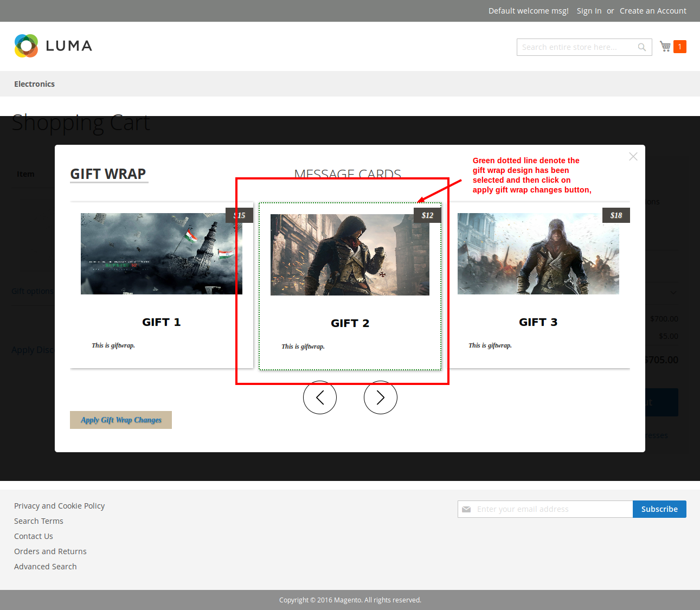The height and width of the screenshot is (610, 700).
Task: Click the GIFT 3 title
Action: click(x=538, y=322)
